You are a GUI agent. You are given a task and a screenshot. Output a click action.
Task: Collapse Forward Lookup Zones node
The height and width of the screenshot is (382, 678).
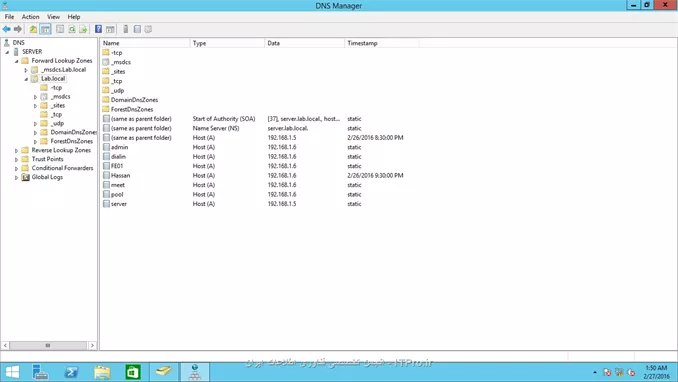[16, 61]
